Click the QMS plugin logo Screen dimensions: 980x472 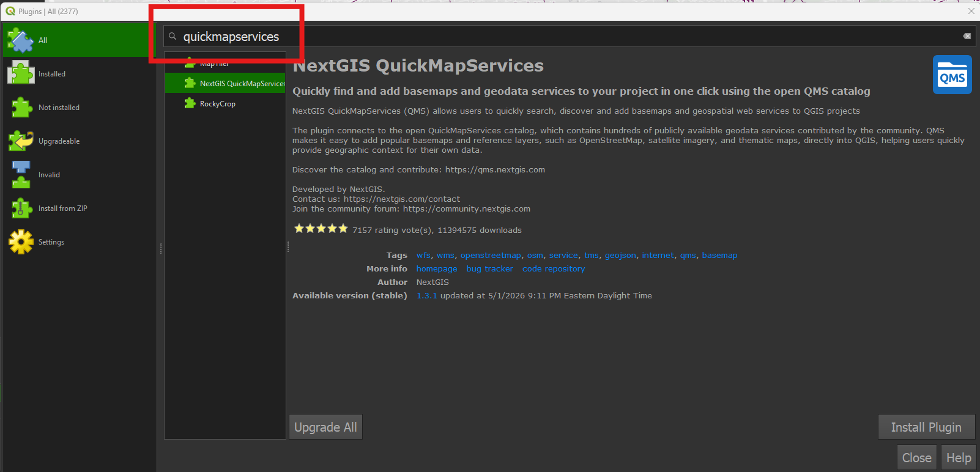point(952,75)
